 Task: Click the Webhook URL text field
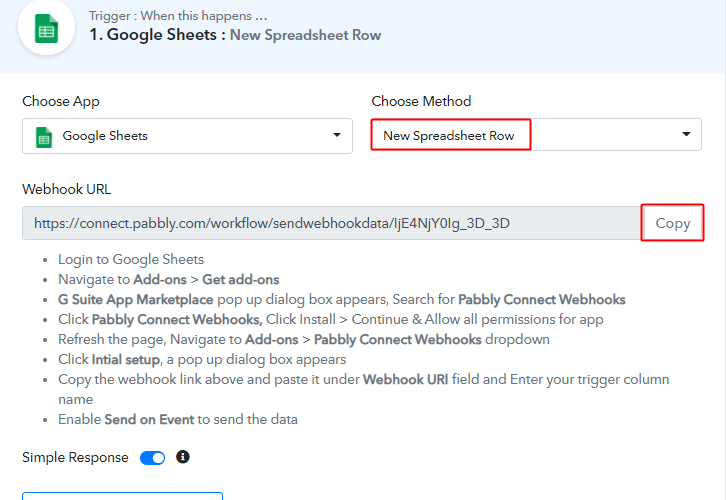332,223
